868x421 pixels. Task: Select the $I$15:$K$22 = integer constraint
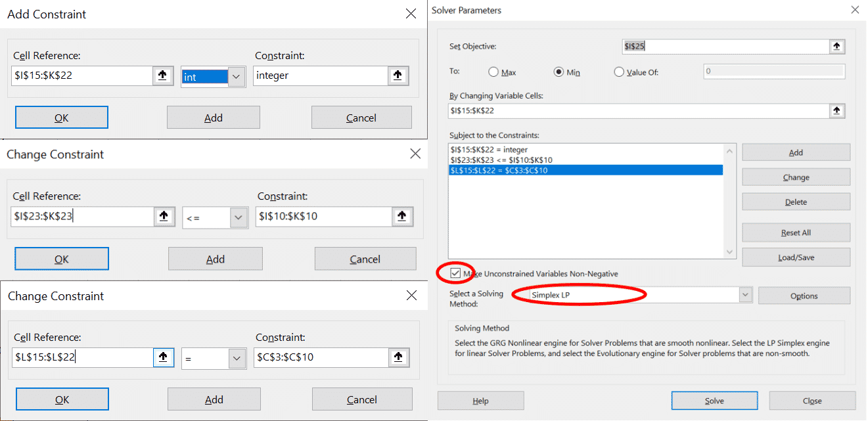coord(489,150)
